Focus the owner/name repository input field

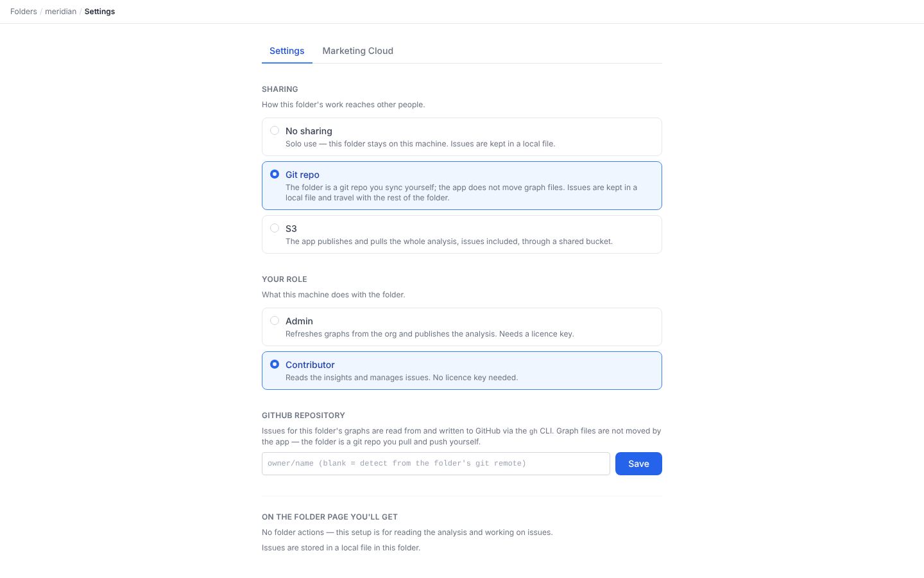[436, 464]
